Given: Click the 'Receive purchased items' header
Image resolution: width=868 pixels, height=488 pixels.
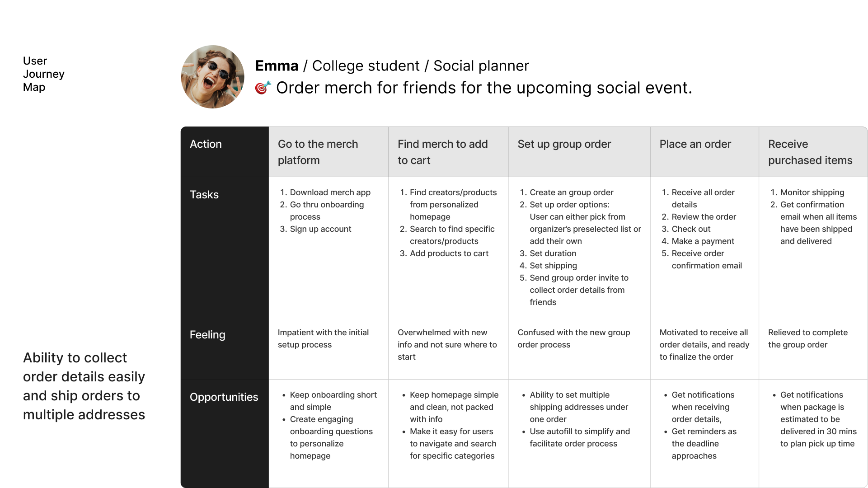Looking at the screenshot, I should tap(810, 152).
